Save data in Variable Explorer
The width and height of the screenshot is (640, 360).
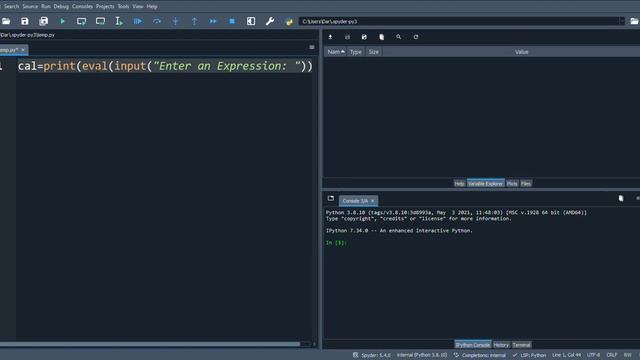347,37
